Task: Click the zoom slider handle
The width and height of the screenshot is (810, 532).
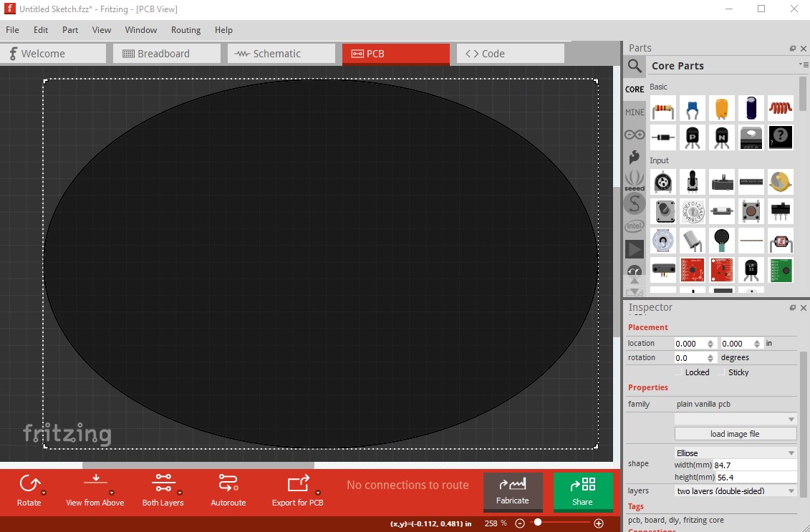Action: click(538, 523)
